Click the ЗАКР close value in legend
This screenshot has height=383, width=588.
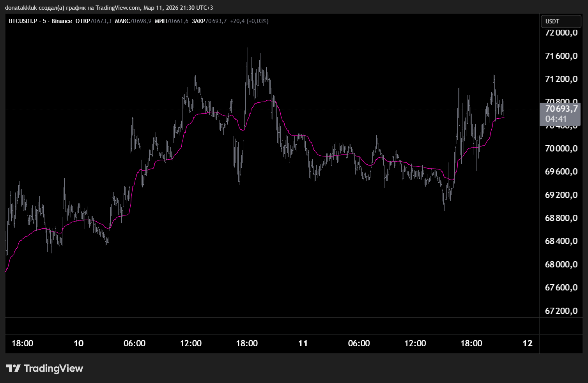click(x=216, y=21)
